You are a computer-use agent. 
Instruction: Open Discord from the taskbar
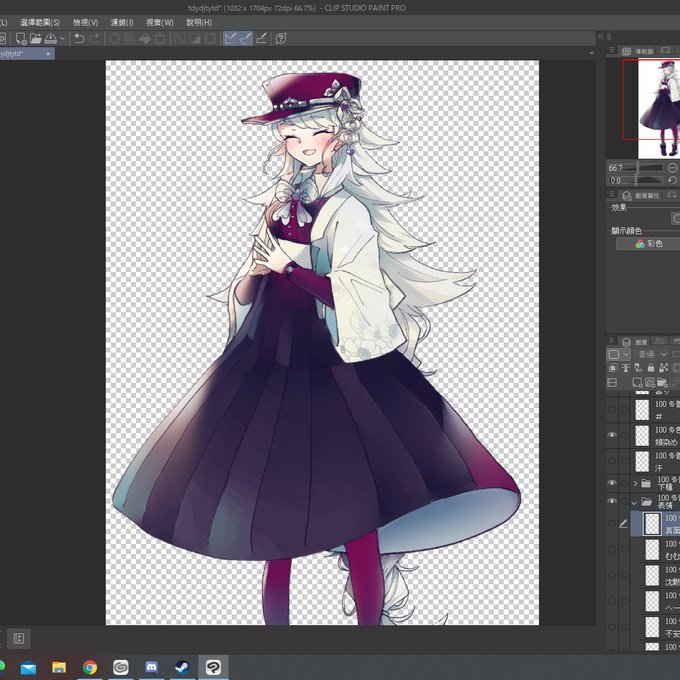click(151, 667)
